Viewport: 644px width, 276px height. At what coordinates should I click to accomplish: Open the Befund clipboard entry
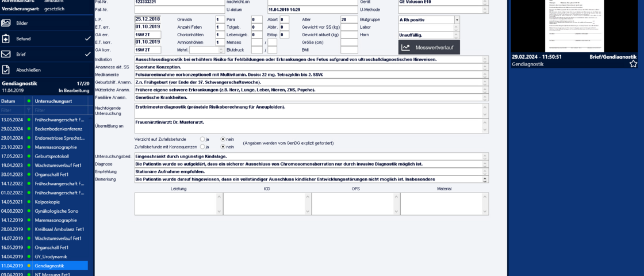[x=44, y=39]
